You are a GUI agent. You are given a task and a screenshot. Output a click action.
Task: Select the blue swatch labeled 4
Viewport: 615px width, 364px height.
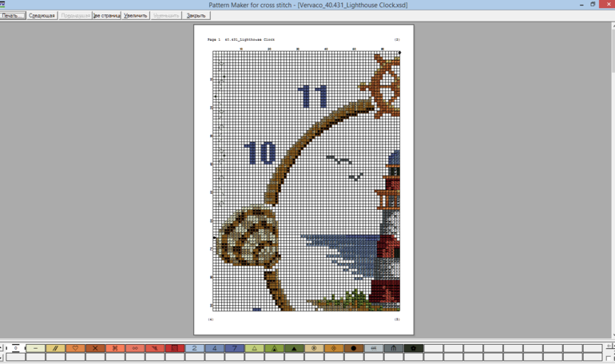(x=215, y=349)
